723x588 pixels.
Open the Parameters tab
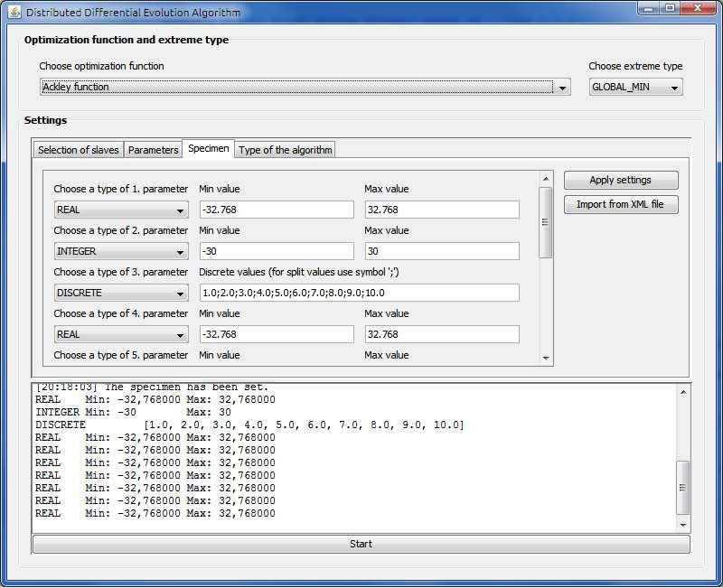pos(153,150)
